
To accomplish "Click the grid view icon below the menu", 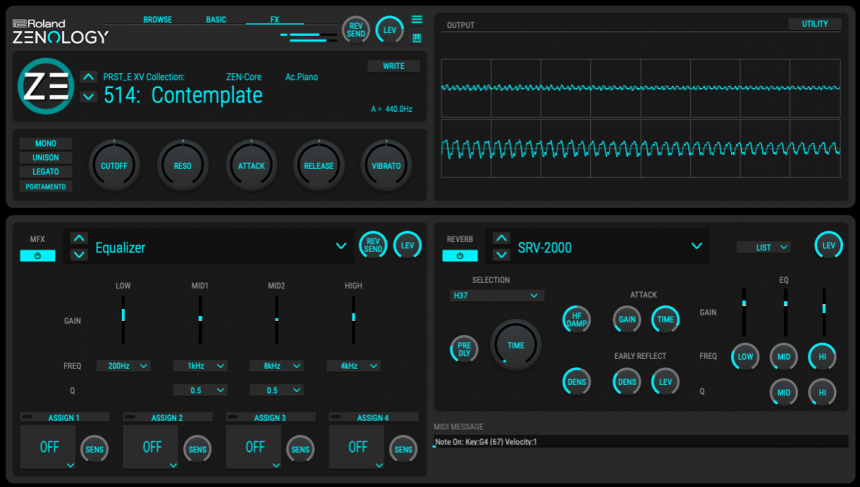I will point(417,38).
